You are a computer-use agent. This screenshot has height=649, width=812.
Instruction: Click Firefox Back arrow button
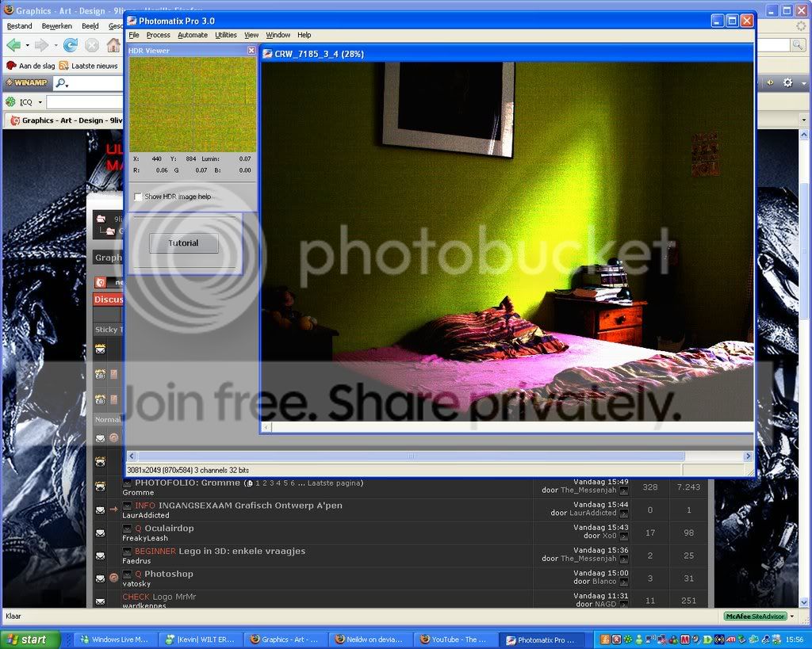pos(13,45)
